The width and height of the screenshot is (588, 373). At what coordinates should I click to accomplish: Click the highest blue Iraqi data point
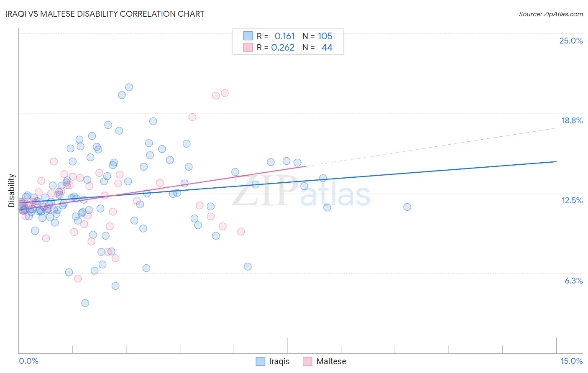pos(129,87)
